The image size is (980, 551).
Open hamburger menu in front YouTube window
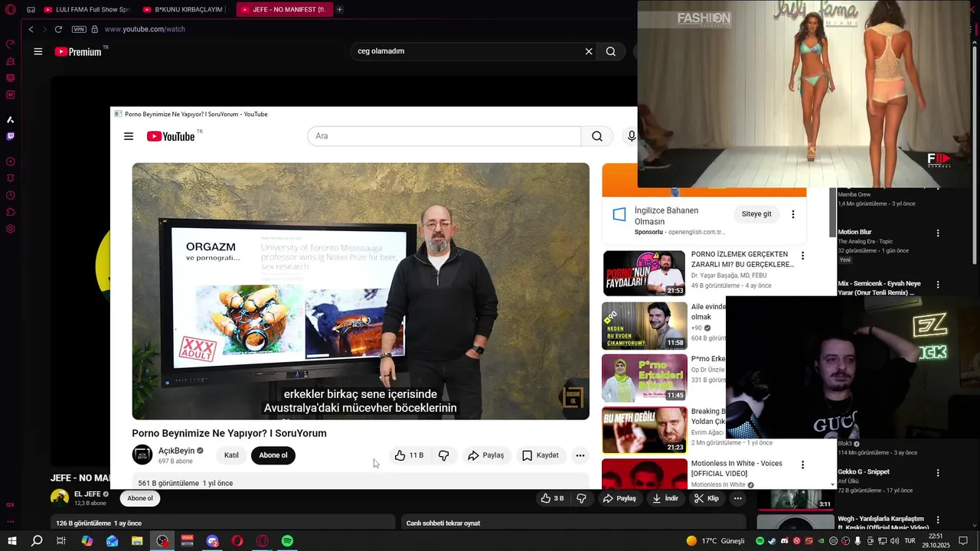tap(129, 136)
